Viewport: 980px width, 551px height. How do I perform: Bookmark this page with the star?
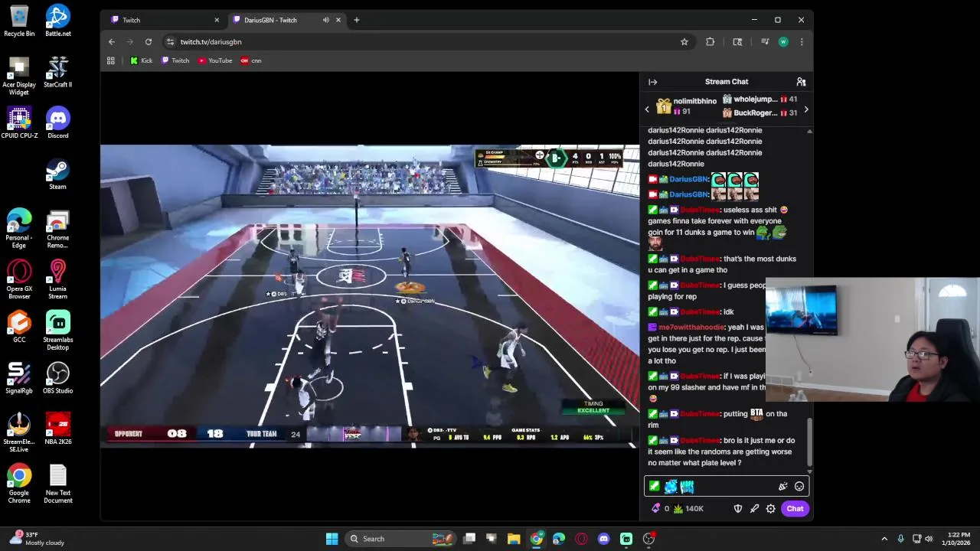pos(684,41)
